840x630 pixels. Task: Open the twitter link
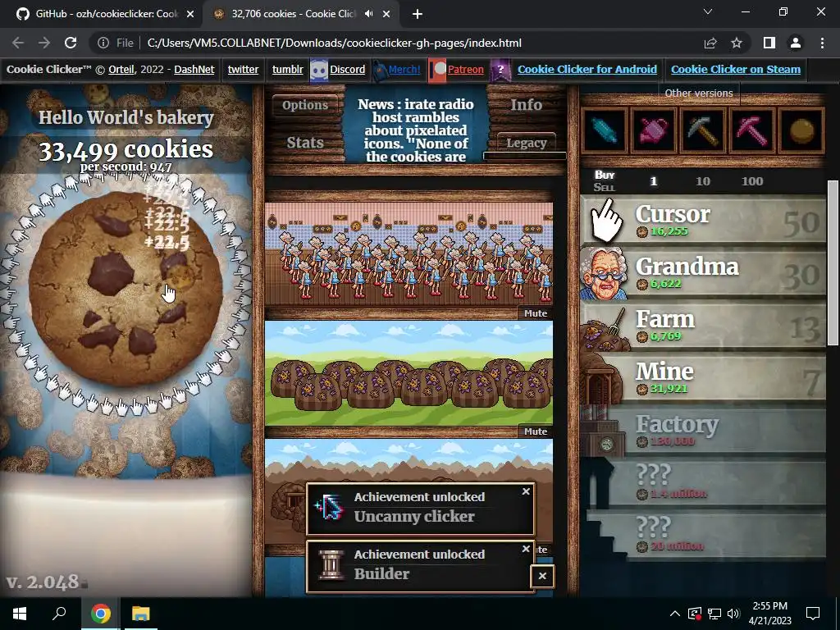coord(243,69)
